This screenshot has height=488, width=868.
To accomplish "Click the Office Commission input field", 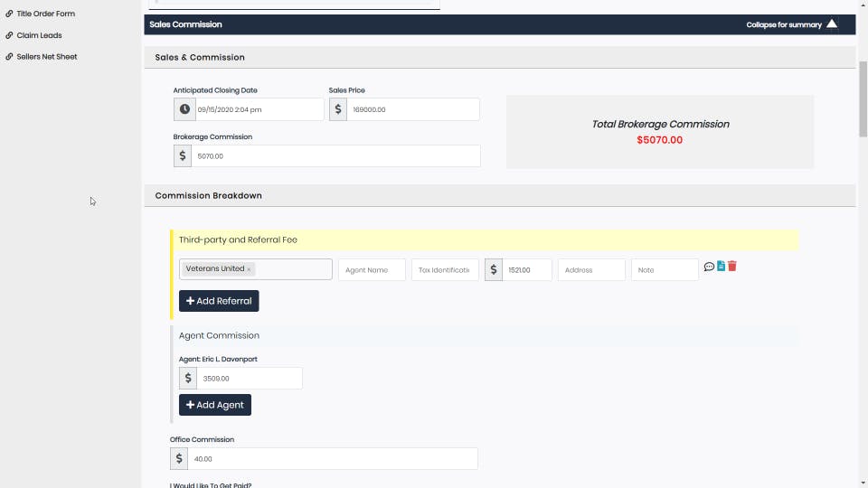I will (332, 459).
